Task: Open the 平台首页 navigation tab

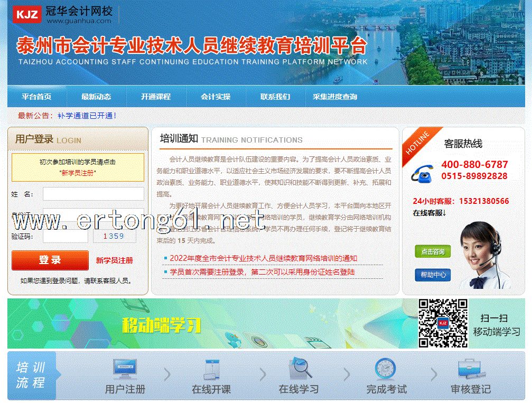Action: click(x=36, y=97)
